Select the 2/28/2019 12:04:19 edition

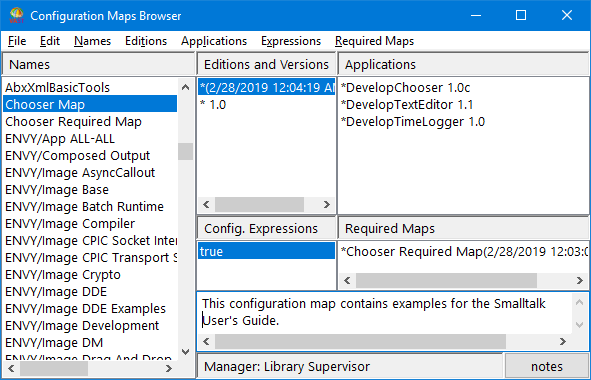[x=266, y=87]
